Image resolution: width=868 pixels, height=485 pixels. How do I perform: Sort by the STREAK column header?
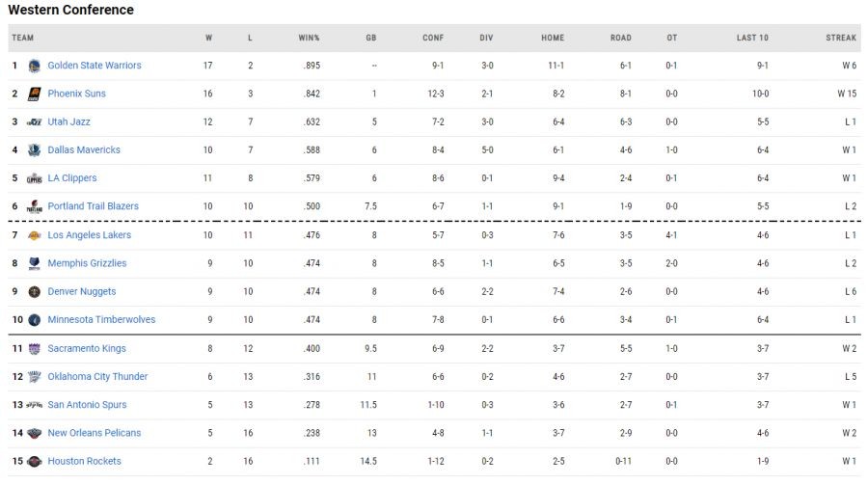pyautogui.click(x=840, y=39)
